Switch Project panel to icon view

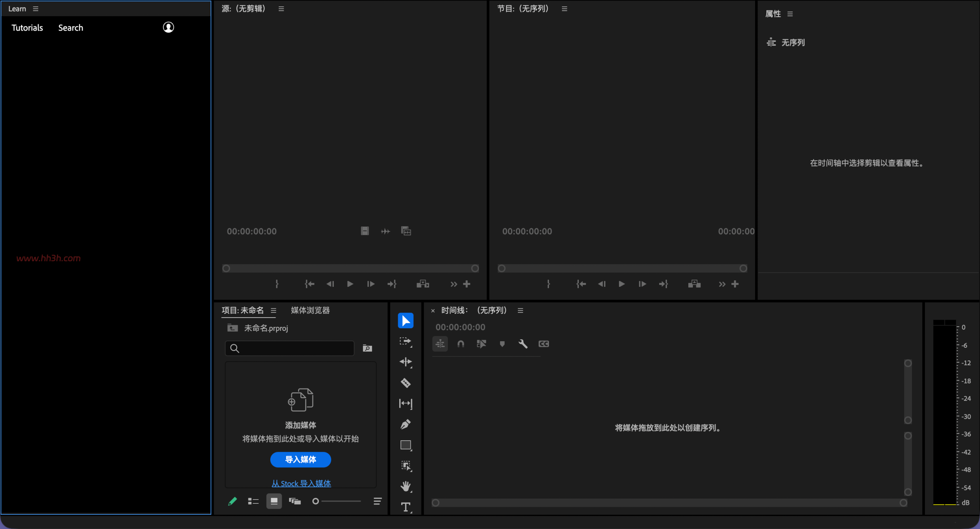[x=274, y=501]
